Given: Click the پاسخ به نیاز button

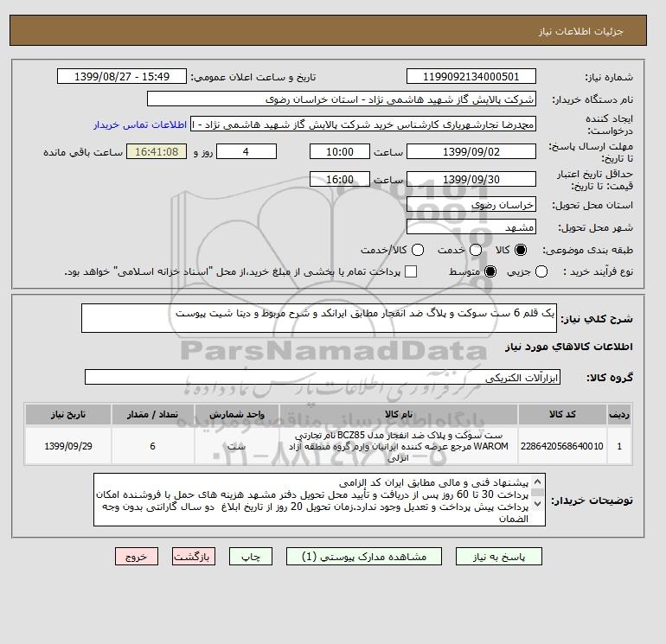Looking at the screenshot, I should [499, 557].
